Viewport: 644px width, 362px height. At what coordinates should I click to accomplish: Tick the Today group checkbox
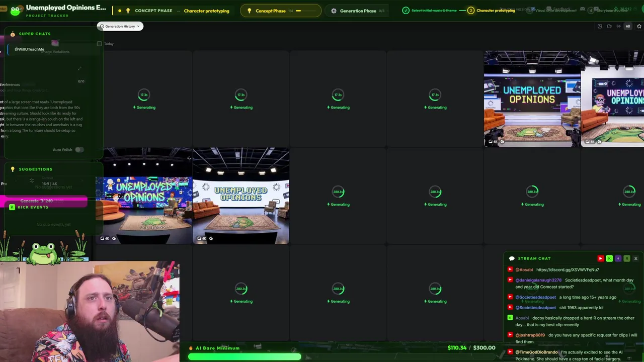[x=100, y=44]
